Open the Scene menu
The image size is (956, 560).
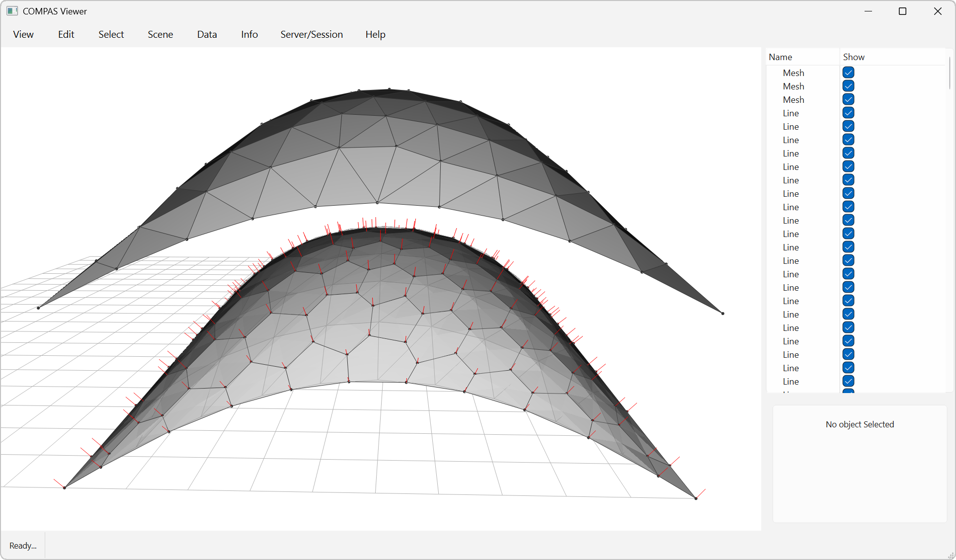coord(160,34)
